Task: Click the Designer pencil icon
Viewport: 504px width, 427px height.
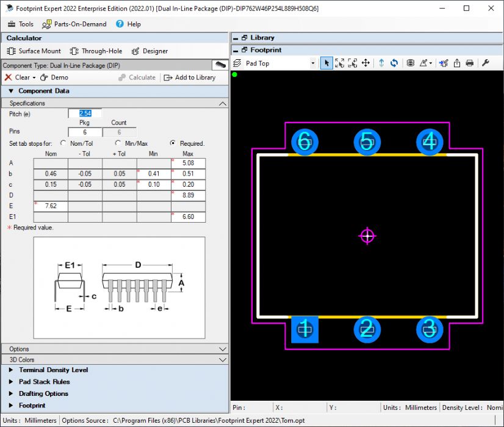Action: (135, 51)
